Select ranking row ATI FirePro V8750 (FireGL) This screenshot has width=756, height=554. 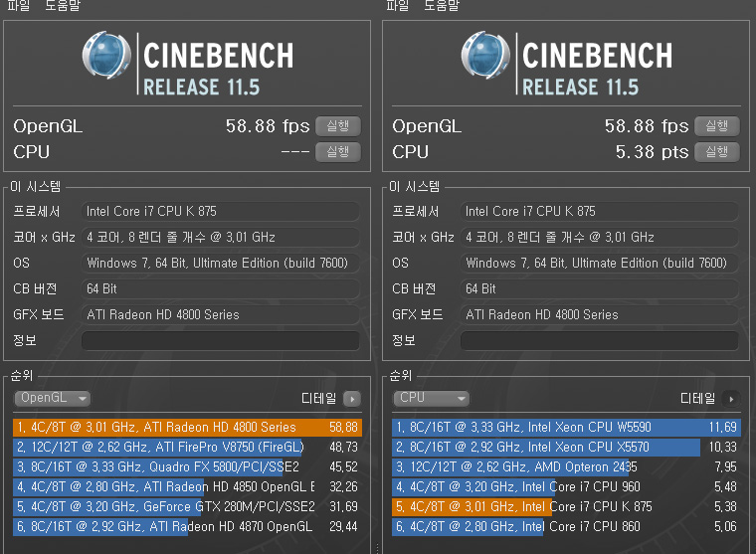(x=188, y=447)
